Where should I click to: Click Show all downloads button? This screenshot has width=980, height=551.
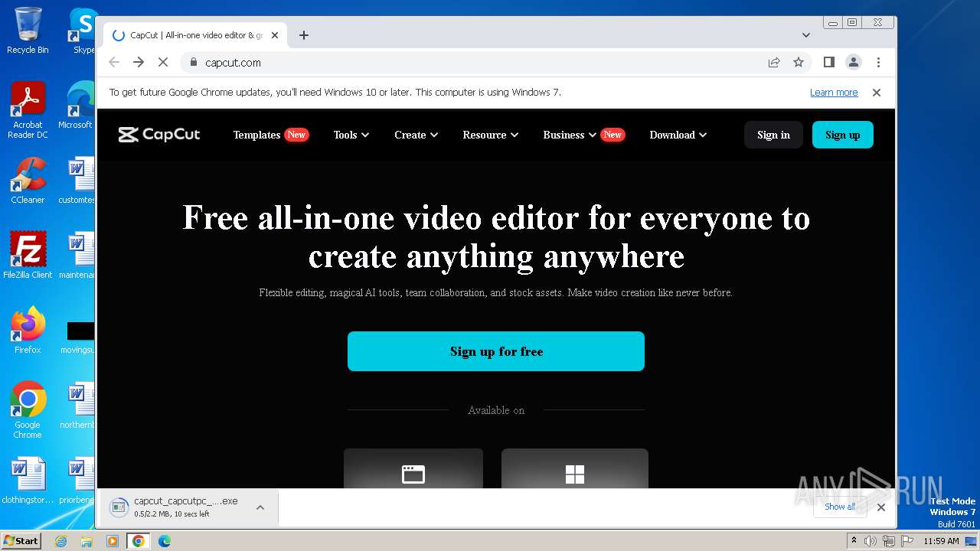pyautogui.click(x=840, y=507)
